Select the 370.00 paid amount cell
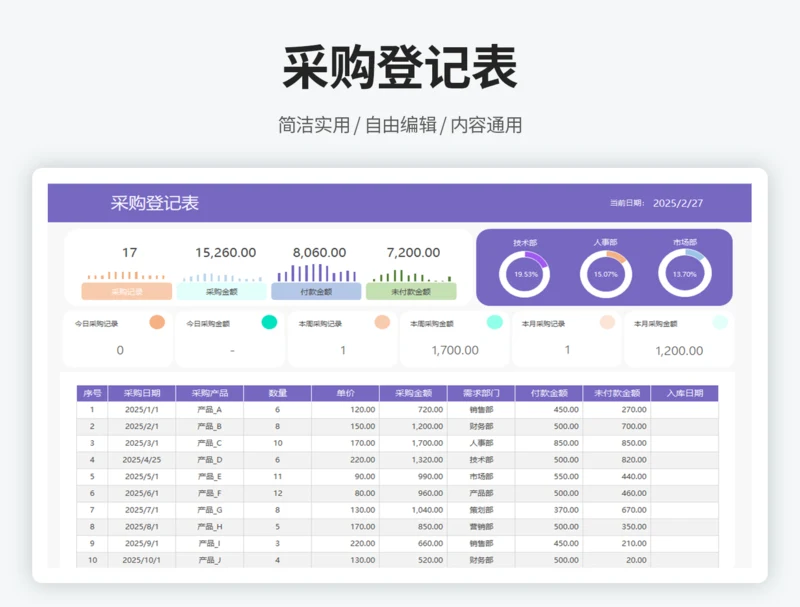Image resolution: width=800 pixels, height=607 pixels. pyautogui.click(x=549, y=510)
